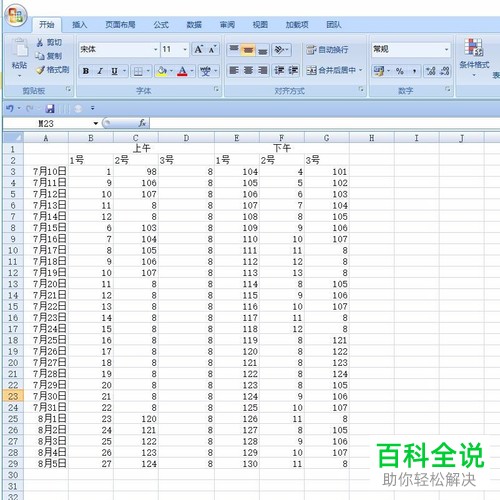Toggle underline formatting
Image resolution: width=500 pixels, height=500 pixels.
tap(114, 71)
